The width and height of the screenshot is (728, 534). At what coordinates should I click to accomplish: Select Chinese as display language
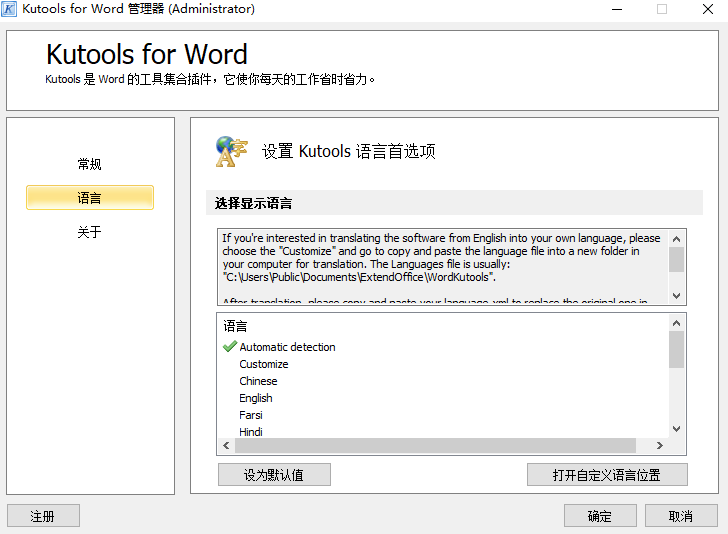[x=258, y=381]
